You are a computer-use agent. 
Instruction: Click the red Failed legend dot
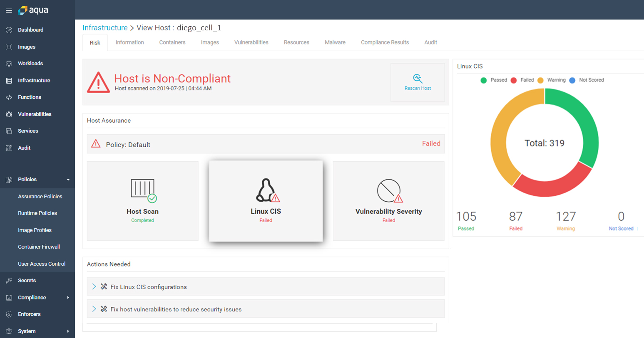(513, 80)
